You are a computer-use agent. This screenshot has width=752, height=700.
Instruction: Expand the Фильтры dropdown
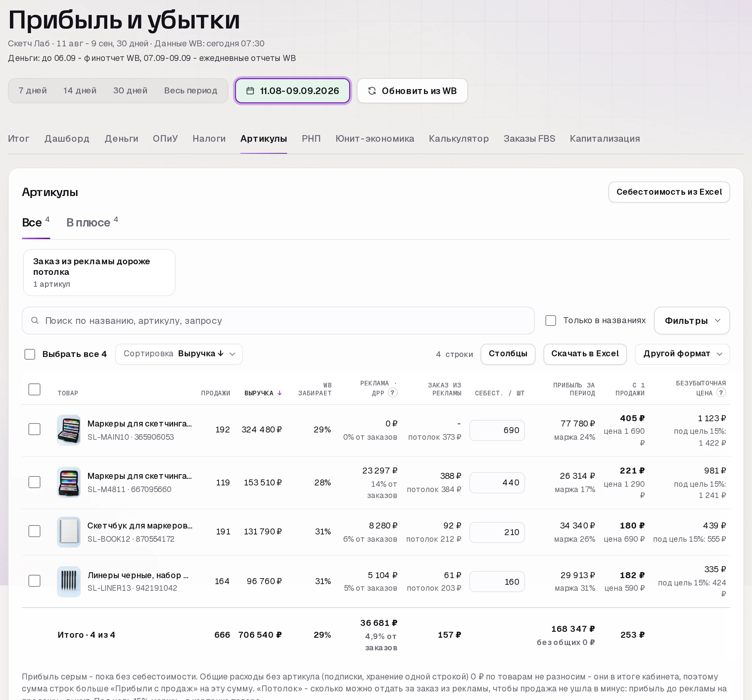coord(691,321)
